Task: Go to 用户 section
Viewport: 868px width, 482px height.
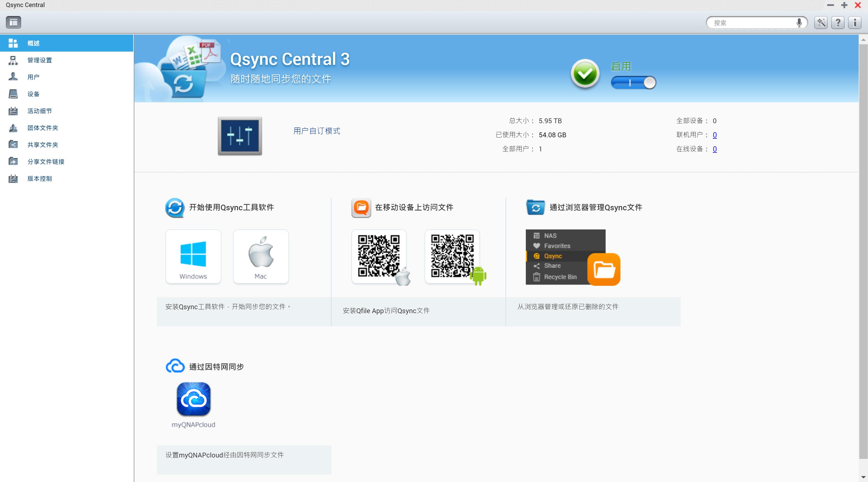Action: 33,77
